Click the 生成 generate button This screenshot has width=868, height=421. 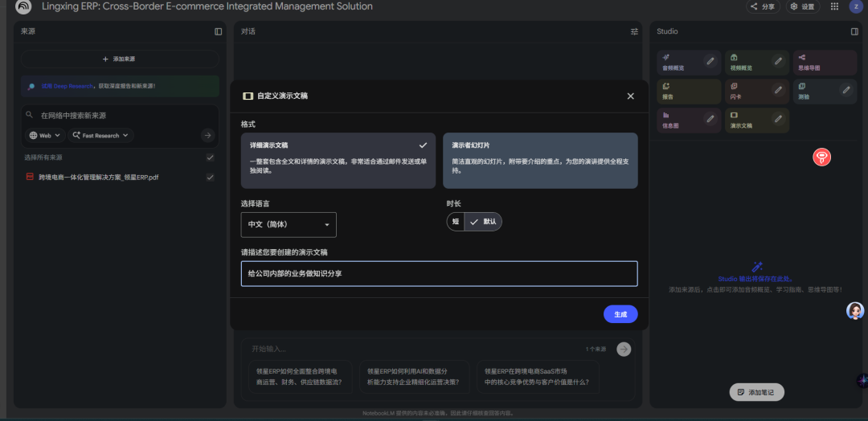click(620, 314)
